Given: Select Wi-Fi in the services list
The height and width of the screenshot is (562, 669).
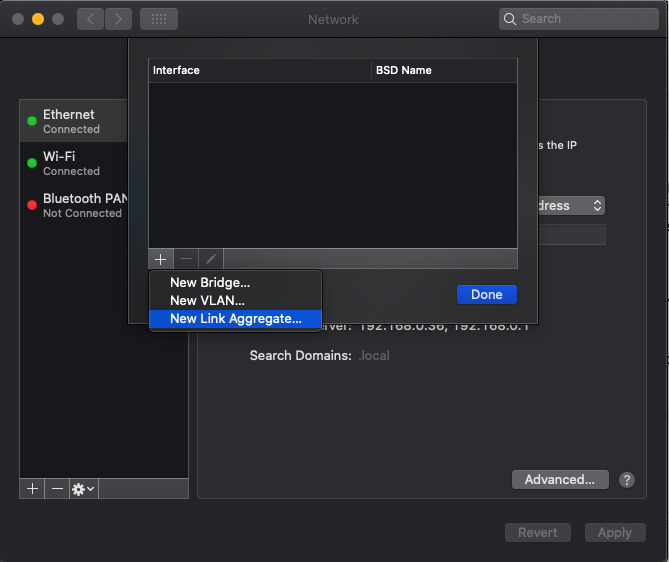Looking at the screenshot, I should (x=70, y=163).
